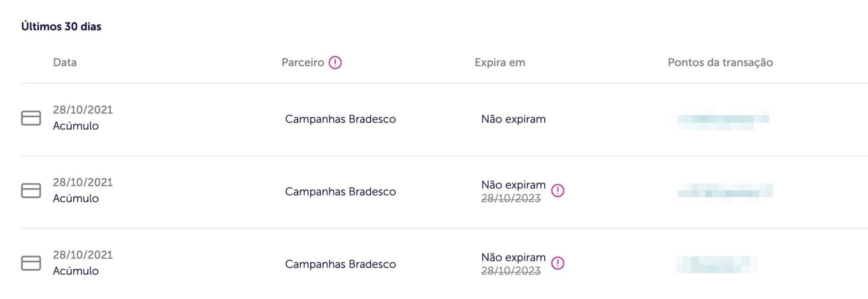Image resolution: width=868 pixels, height=299 pixels.
Task: Click the card icon in first row
Action: click(31, 118)
